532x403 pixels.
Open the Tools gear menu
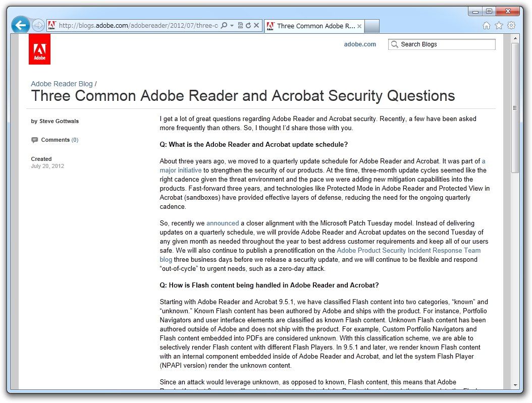(511, 25)
